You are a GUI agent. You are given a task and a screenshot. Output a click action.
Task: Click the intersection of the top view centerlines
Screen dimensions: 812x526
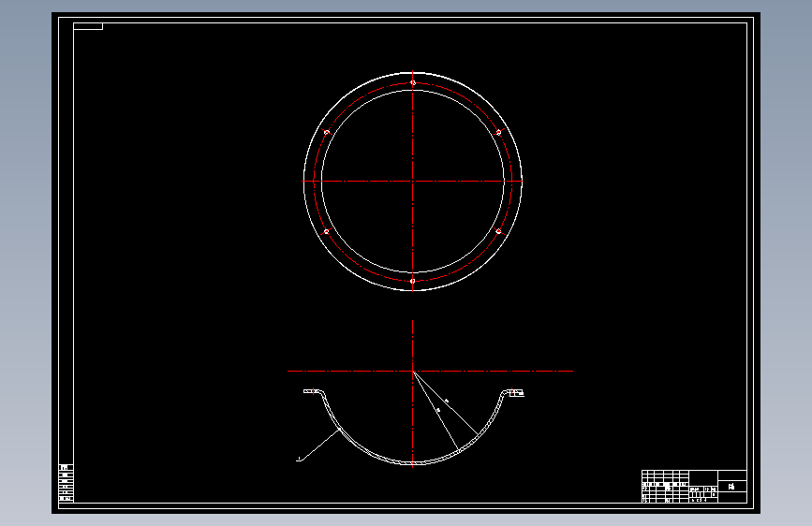(413, 181)
